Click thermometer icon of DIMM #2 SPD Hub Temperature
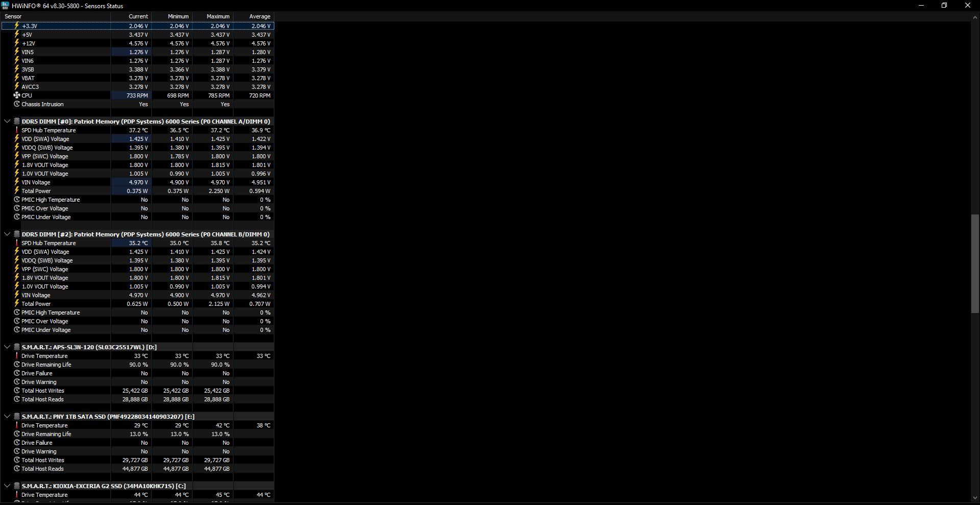 click(17, 243)
